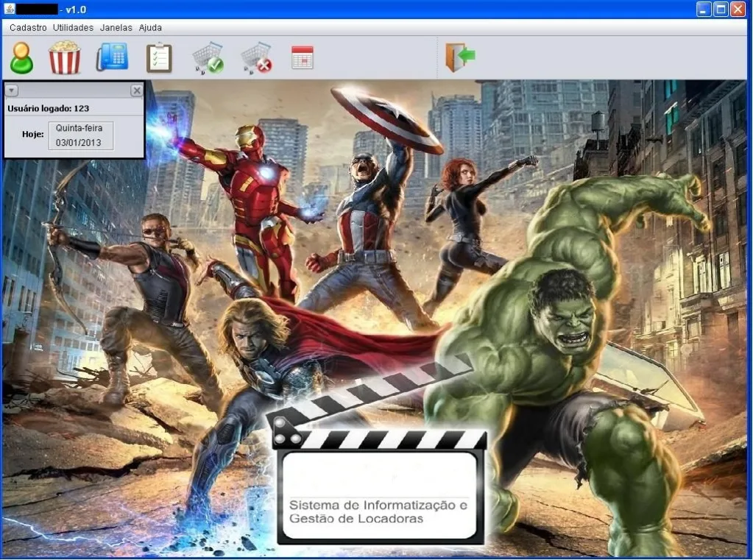753x560 pixels.
Task: Click the 'Usuário logado: 123' text
Action: (48, 109)
